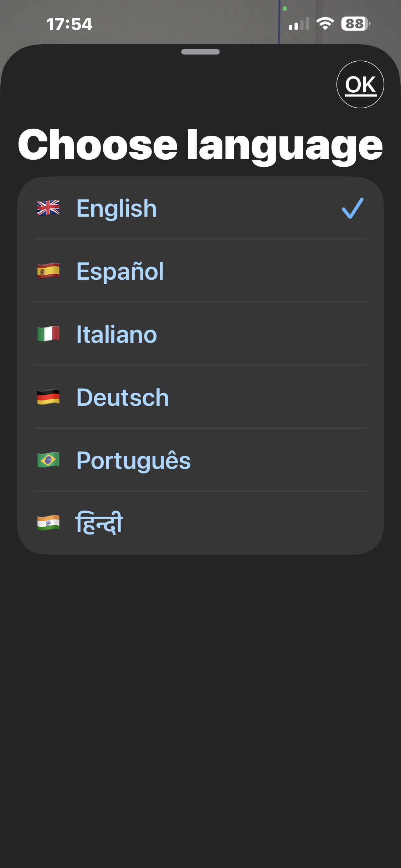Tap the sheet grabber handle
This screenshot has width=401, height=868.
tap(200, 52)
